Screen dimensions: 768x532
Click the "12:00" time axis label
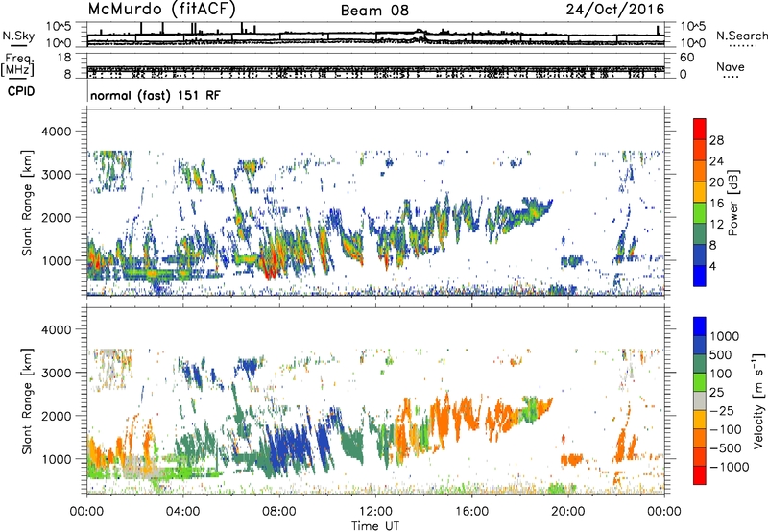(375, 512)
